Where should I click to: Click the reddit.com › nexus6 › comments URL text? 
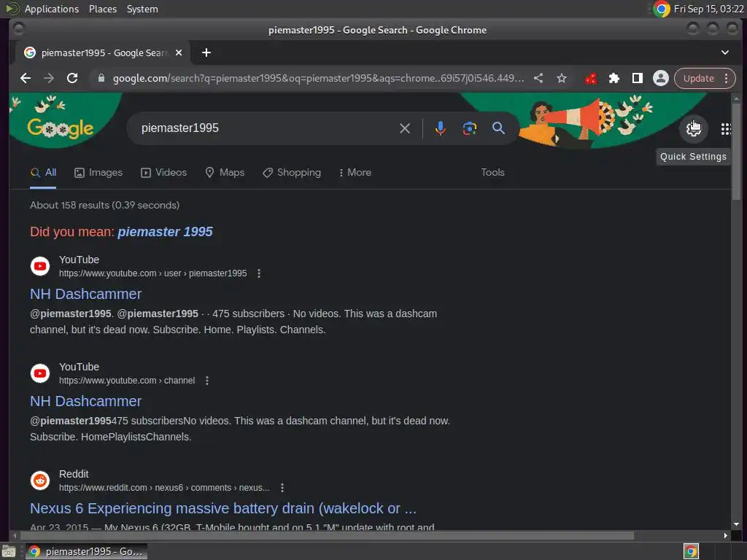click(x=164, y=488)
